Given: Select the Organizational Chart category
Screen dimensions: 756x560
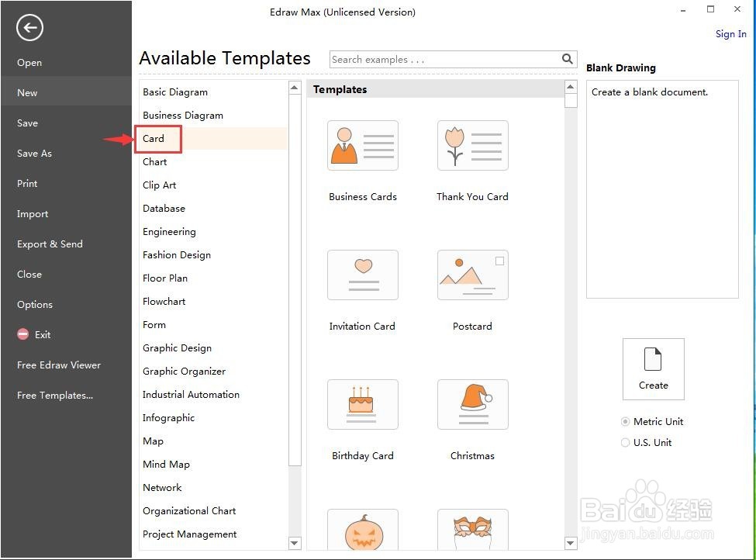Looking at the screenshot, I should pos(189,511).
